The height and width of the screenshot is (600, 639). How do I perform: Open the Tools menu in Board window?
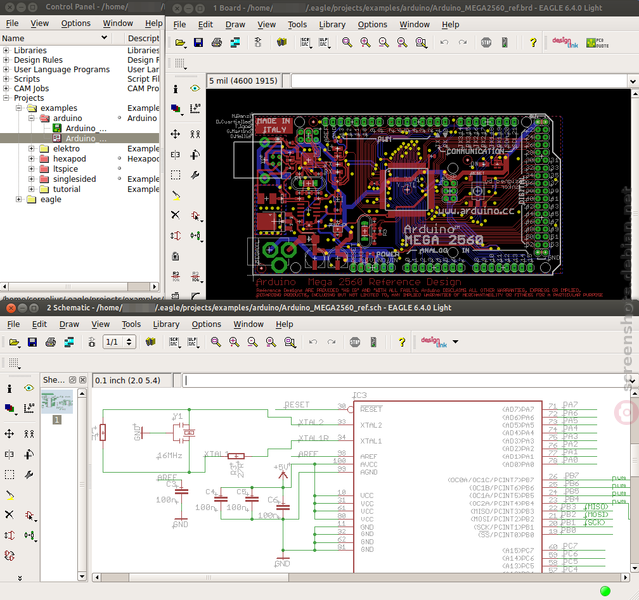(297, 24)
